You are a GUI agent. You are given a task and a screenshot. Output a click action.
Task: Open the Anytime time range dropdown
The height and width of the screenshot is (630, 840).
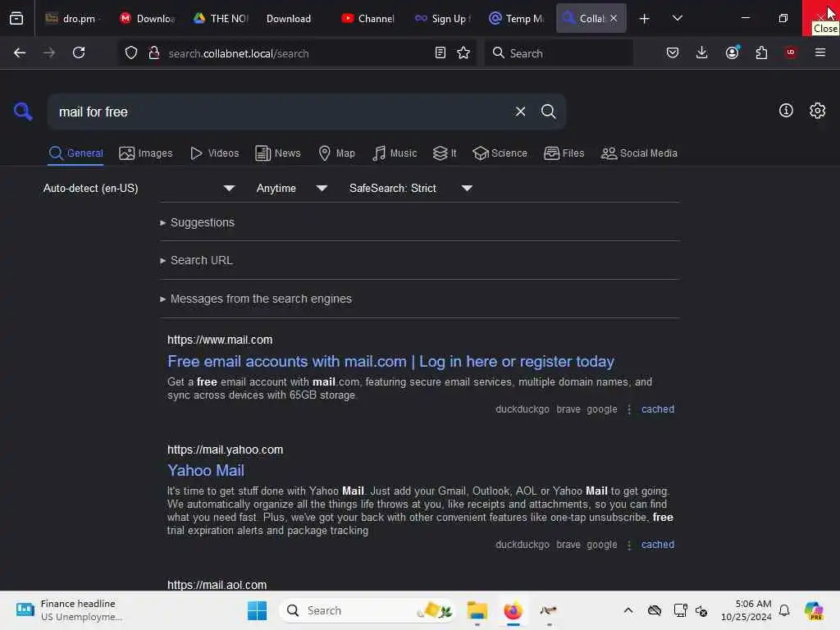tap(291, 188)
